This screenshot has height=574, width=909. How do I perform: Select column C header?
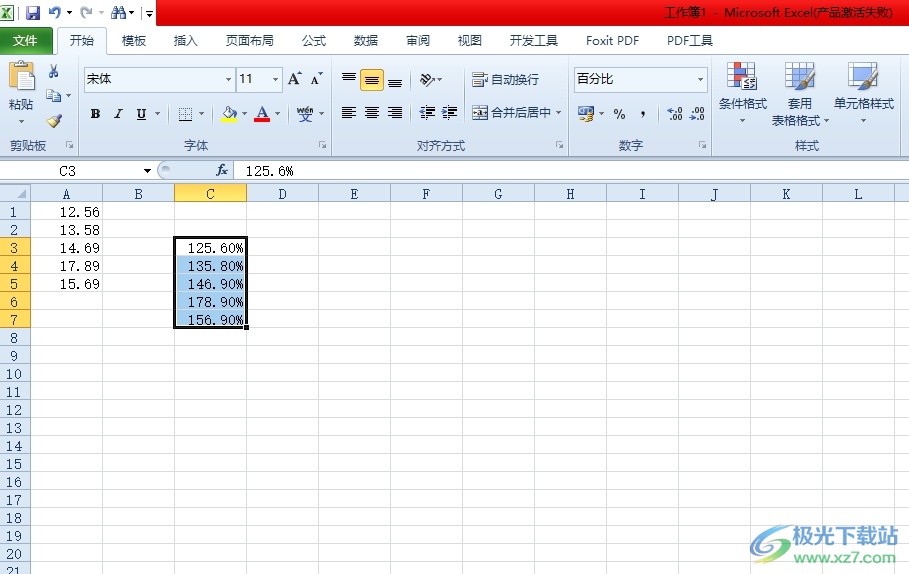click(210, 194)
